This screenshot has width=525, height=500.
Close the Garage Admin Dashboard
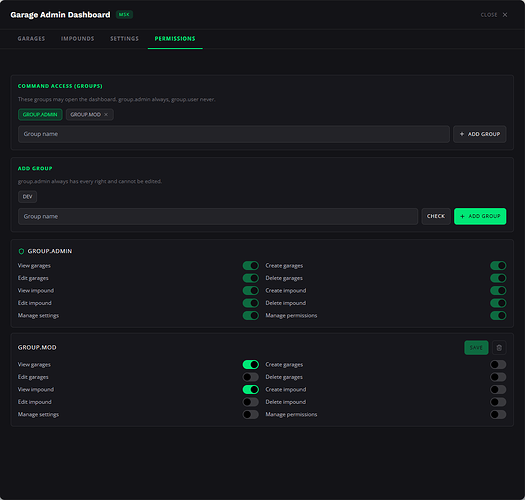tap(494, 15)
